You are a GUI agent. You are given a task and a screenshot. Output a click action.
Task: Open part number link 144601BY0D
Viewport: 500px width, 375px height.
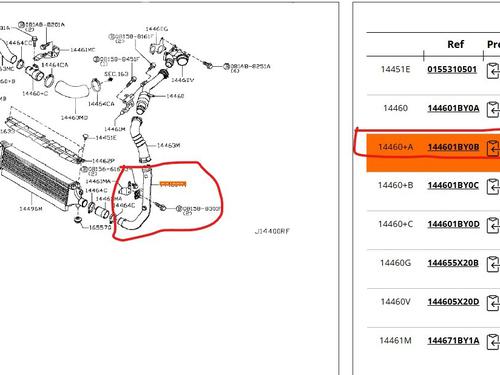(x=453, y=224)
